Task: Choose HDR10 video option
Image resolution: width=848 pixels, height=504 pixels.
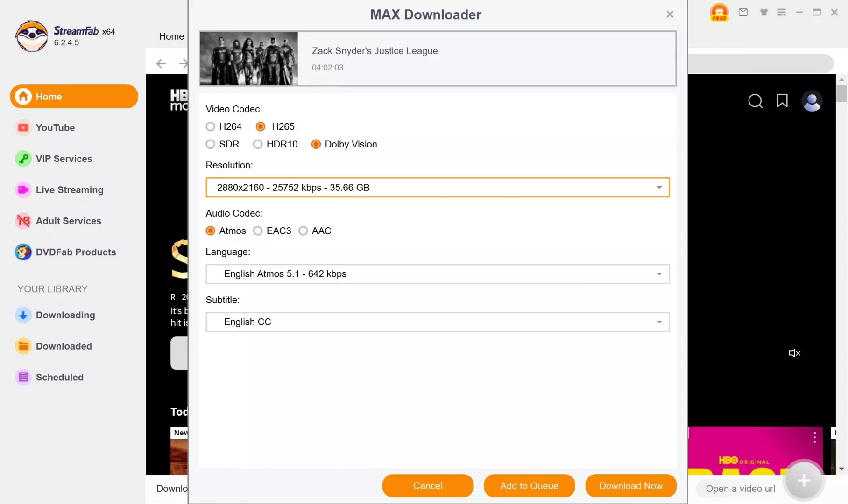Action: tap(258, 144)
